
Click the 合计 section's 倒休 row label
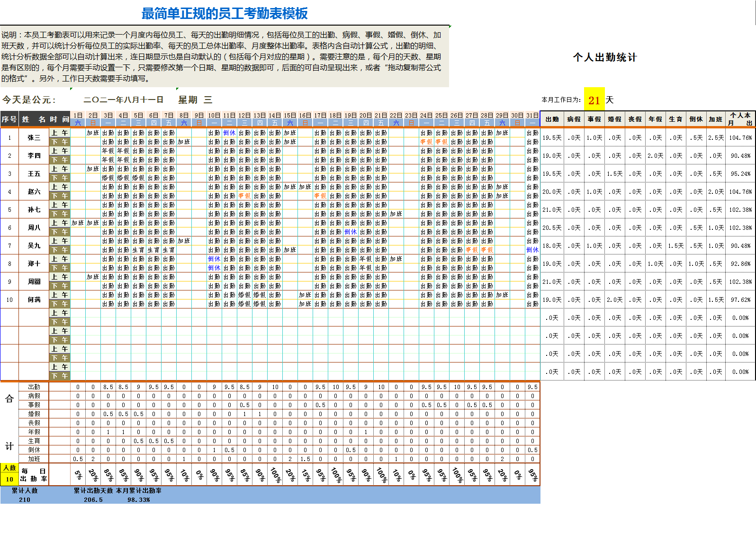(34, 450)
